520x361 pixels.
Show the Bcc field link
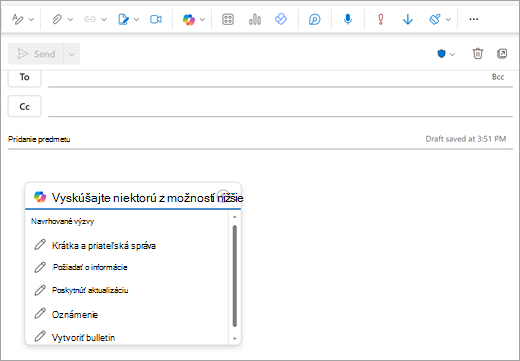(x=498, y=77)
